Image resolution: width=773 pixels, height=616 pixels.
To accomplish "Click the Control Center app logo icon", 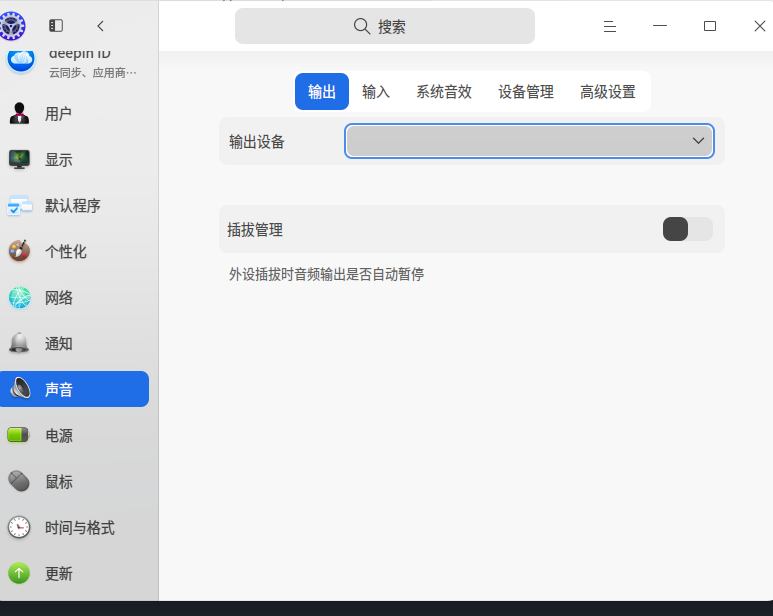I will pyautogui.click(x=12, y=26).
